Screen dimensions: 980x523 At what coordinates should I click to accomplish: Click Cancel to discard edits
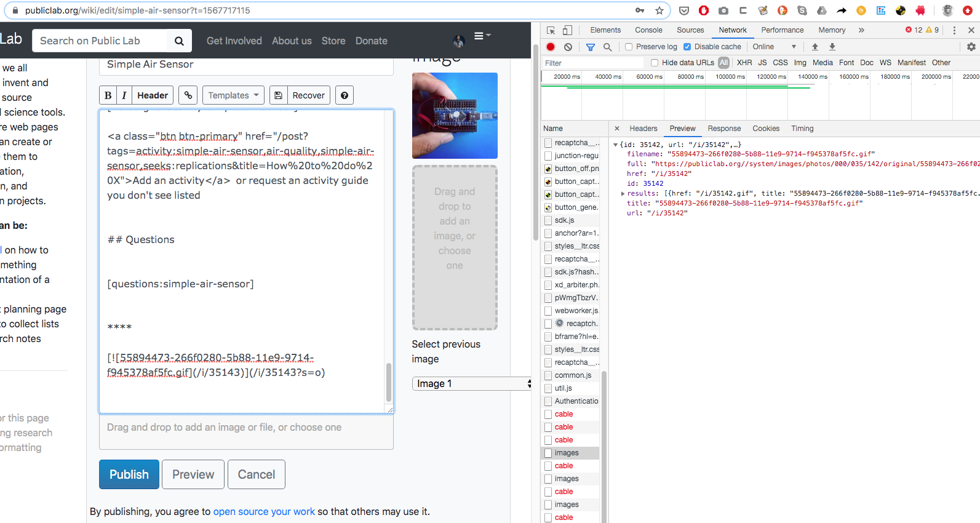[x=257, y=474]
